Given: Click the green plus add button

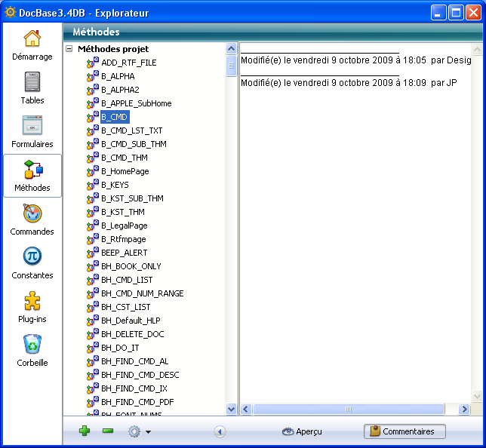Looking at the screenshot, I should click(x=85, y=431).
